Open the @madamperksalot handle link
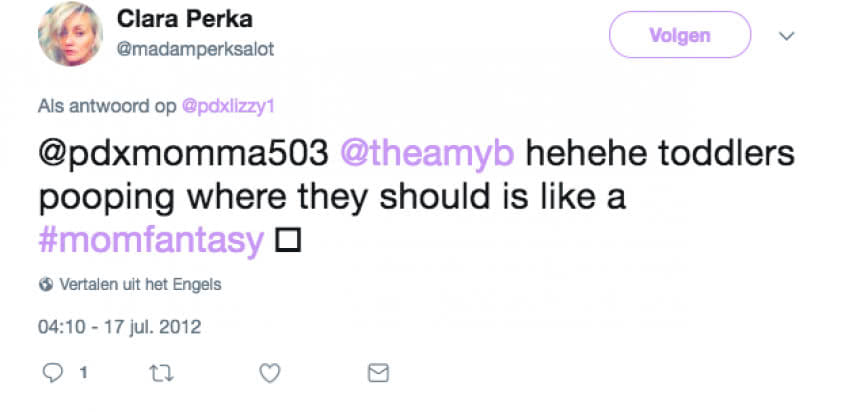Image resolution: width=845 pixels, height=412 pixels. click(x=195, y=48)
